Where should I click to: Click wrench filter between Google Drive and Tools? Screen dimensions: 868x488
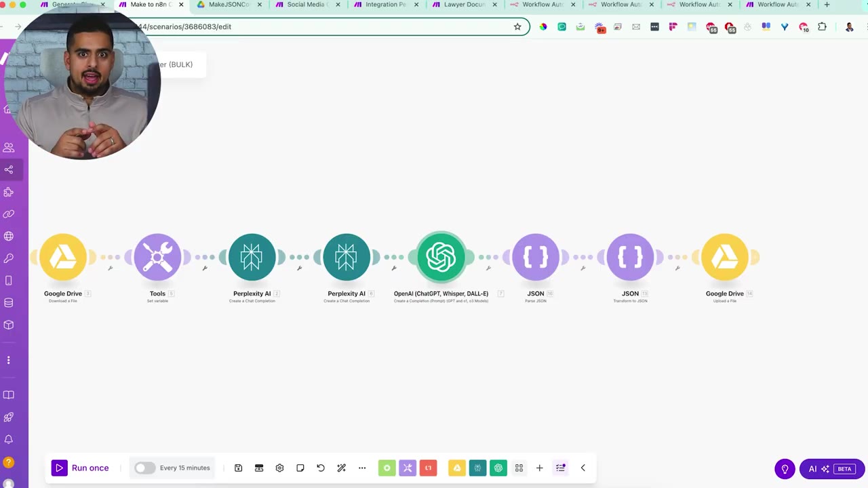pyautogui.click(x=111, y=268)
